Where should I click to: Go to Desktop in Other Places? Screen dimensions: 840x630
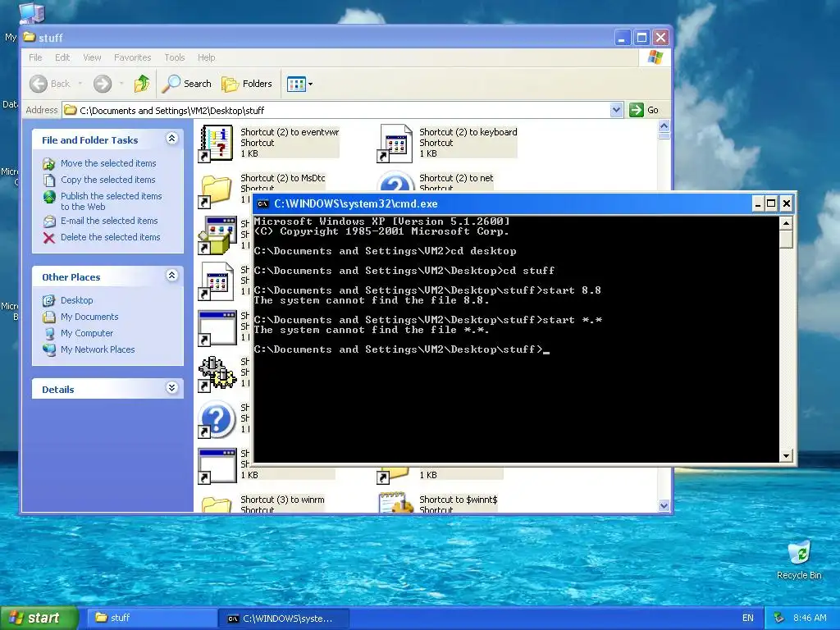pyautogui.click(x=76, y=300)
